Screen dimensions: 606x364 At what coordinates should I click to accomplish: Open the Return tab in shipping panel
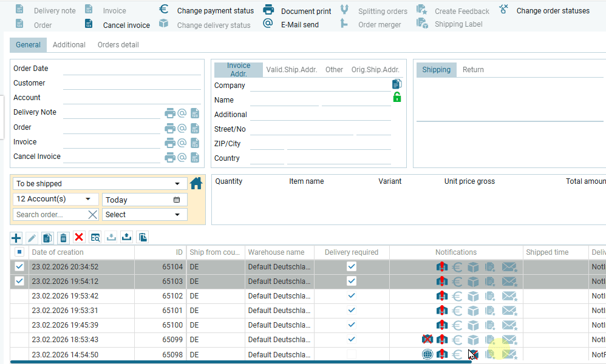(x=473, y=70)
